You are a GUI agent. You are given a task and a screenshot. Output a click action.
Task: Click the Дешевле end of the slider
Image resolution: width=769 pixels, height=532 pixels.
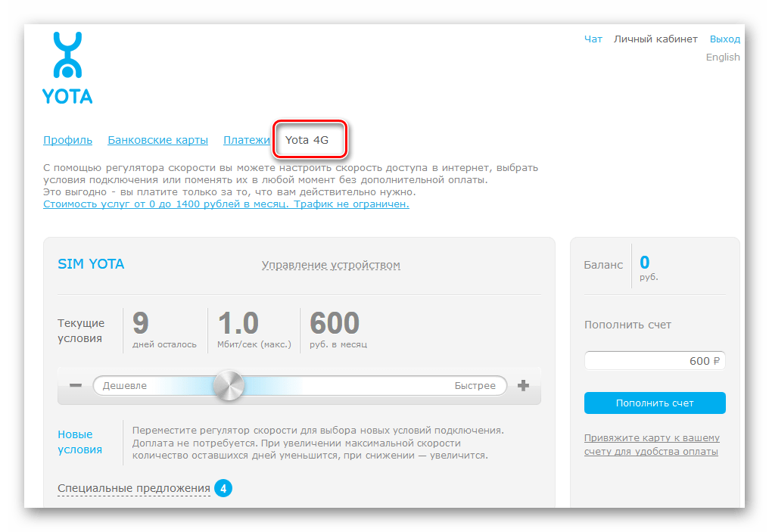(x=125, y=386)
